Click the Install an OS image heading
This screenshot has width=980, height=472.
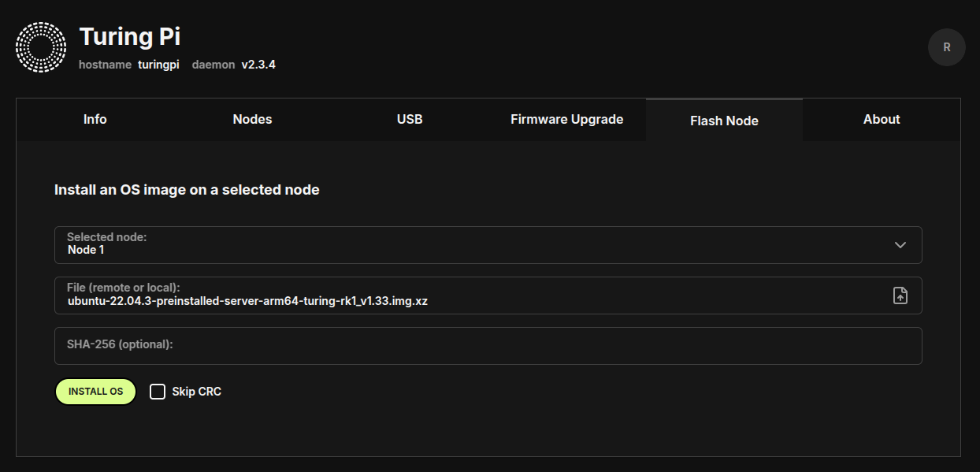point(187,190)
